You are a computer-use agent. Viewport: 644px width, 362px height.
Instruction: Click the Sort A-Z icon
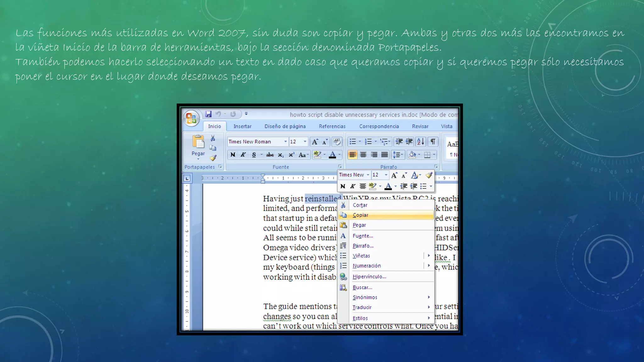(x=420, y=142)
